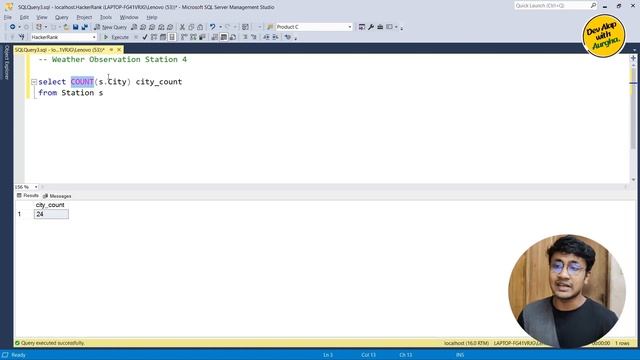This screenshot has height=360, width=640.
Task: Click the COUNT keyword in query
Action: point(82,82)
